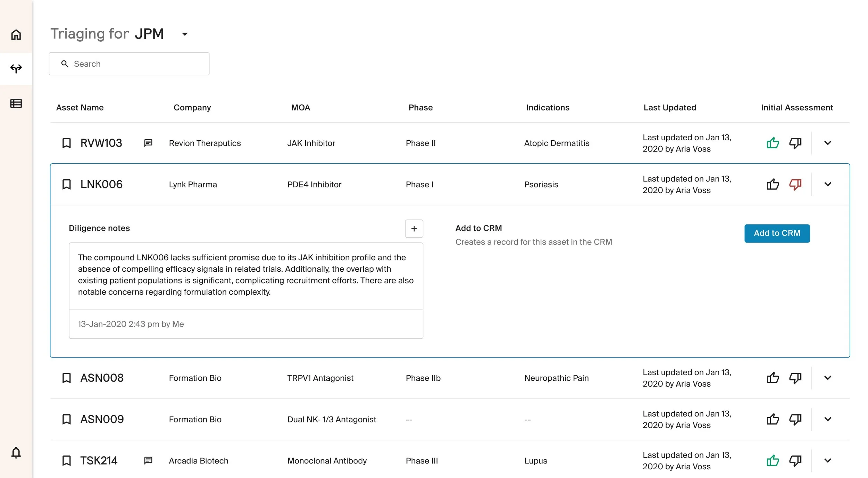Bookmark the RVW103 asset

pyautogui.click(x=66, y=143)
